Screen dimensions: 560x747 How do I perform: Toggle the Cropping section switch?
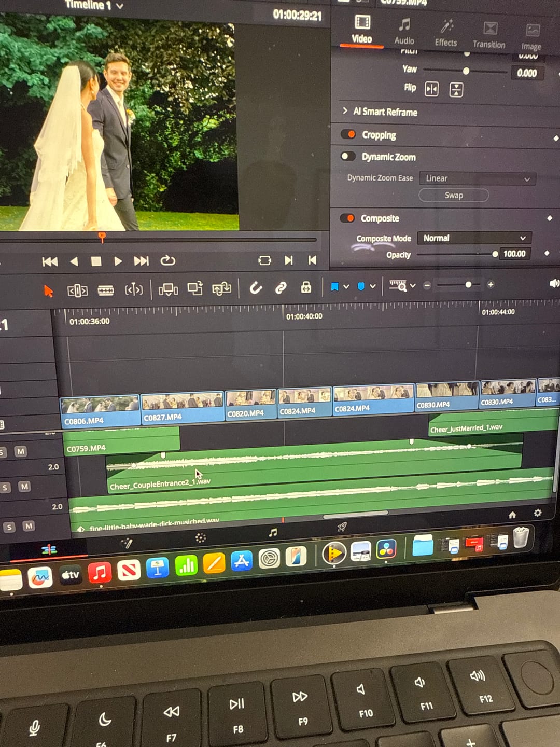(x=348, y=134)
